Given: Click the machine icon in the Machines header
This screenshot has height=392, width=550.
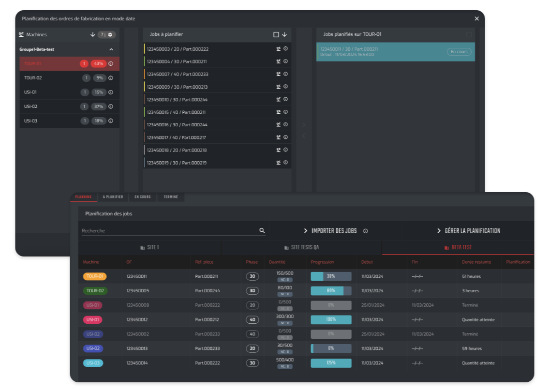Looking at the screenshot, I should pos(20,34).
